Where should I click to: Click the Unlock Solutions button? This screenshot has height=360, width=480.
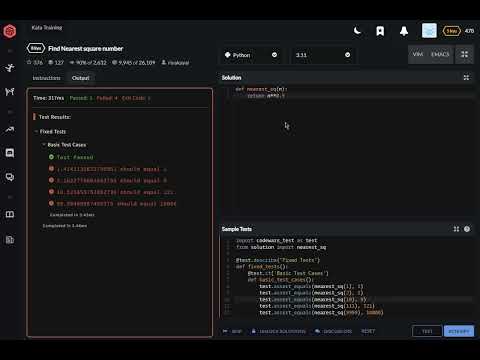click(x=279, y=331)
